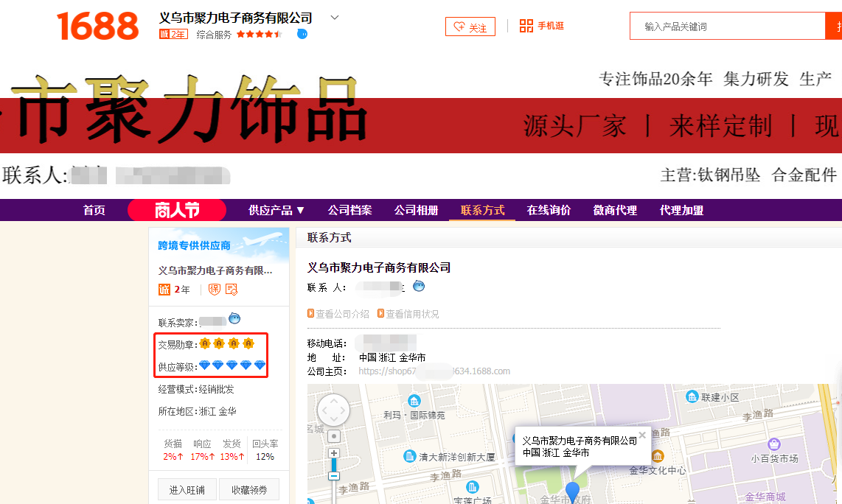Click Wangwang icon next to 联系人
The height and width of the screenshot is (504, 842).
419,287
